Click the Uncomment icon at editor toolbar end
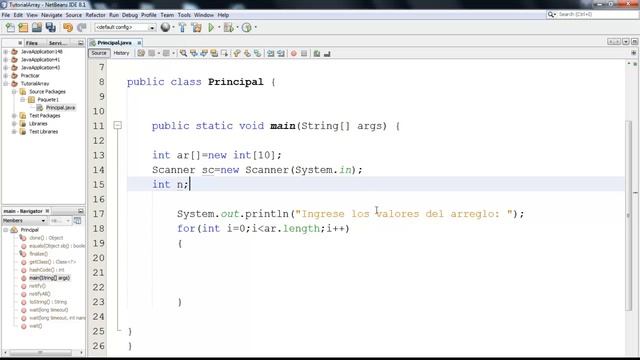 tap(327, 53)
